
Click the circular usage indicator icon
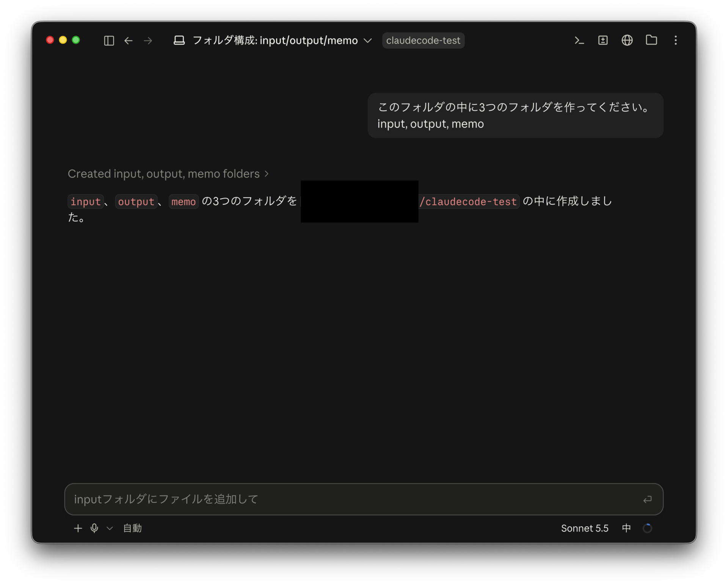point(647,528)
